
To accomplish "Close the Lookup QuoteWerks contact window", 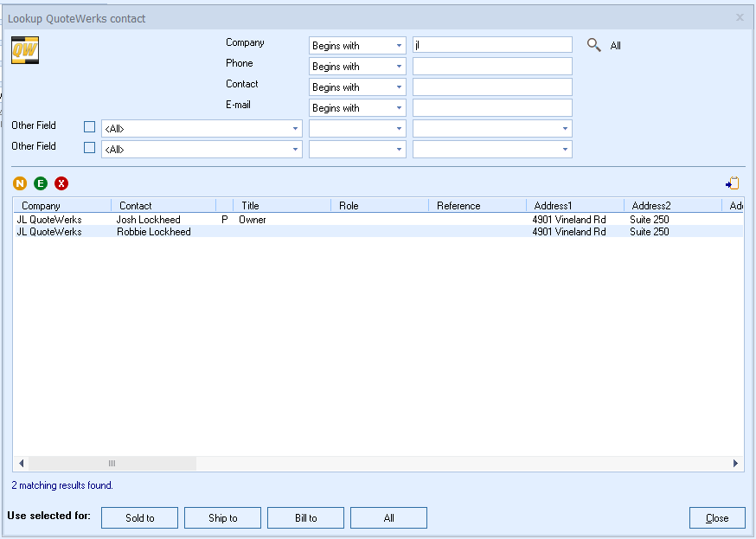I will coord(740,17).
